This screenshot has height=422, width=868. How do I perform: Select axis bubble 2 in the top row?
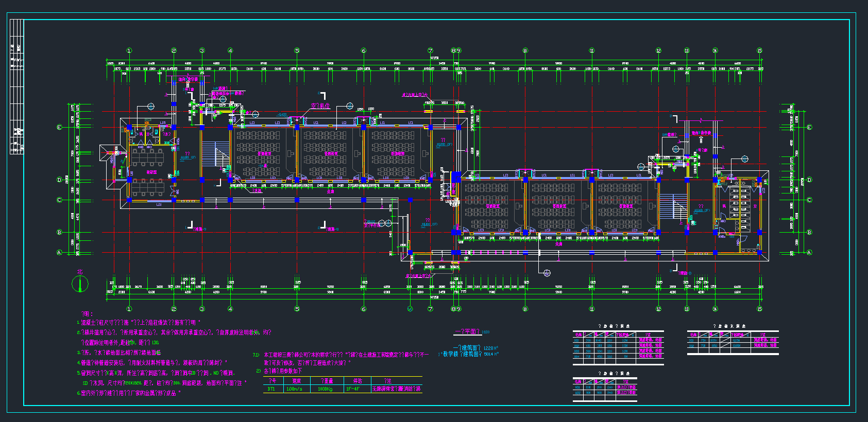[174, 50]
